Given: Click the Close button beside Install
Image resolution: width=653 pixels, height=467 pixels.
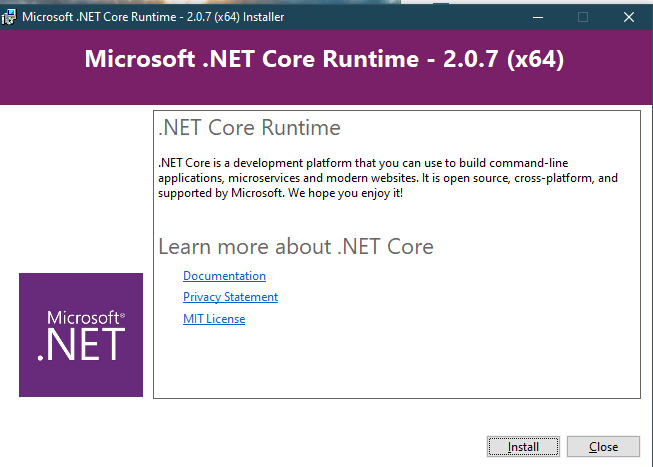Looking at the screenshot, I should point(603,447).
